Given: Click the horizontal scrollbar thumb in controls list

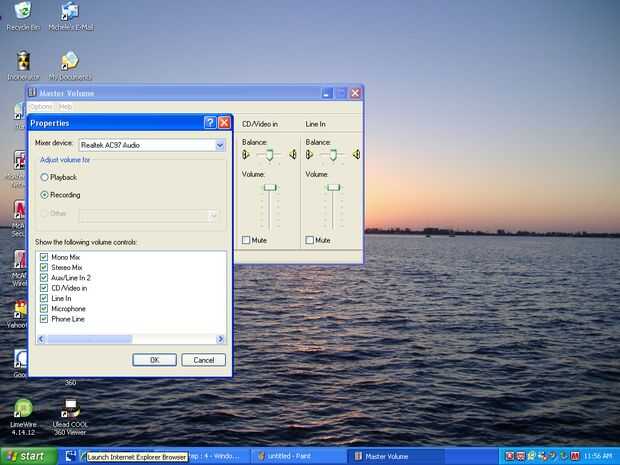Looking at the screenshot, I should point(89,339).
